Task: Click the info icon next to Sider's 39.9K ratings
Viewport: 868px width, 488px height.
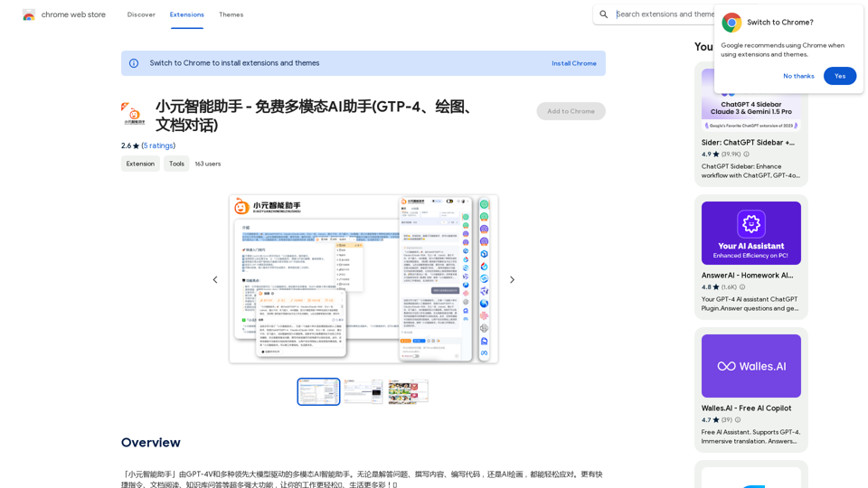Action: point(746,155)
